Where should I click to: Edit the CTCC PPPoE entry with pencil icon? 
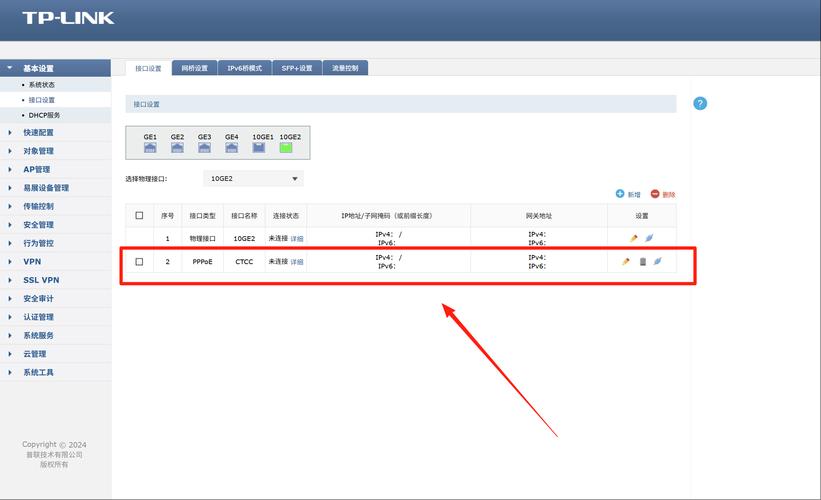[x=626, y=262]
